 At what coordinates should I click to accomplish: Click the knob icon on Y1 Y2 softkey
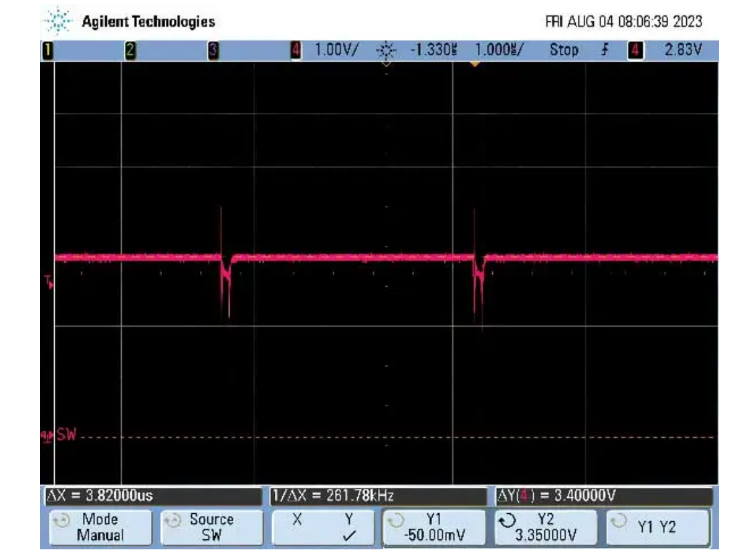[619, 521]
